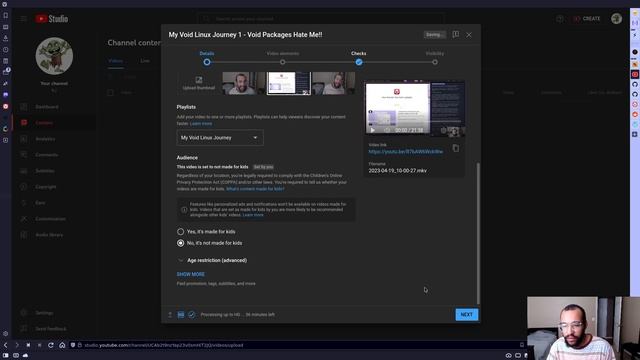Click the filter icon under Videos tab
Viewport: 640px width, 360px height.
click(x=111, y=77)
